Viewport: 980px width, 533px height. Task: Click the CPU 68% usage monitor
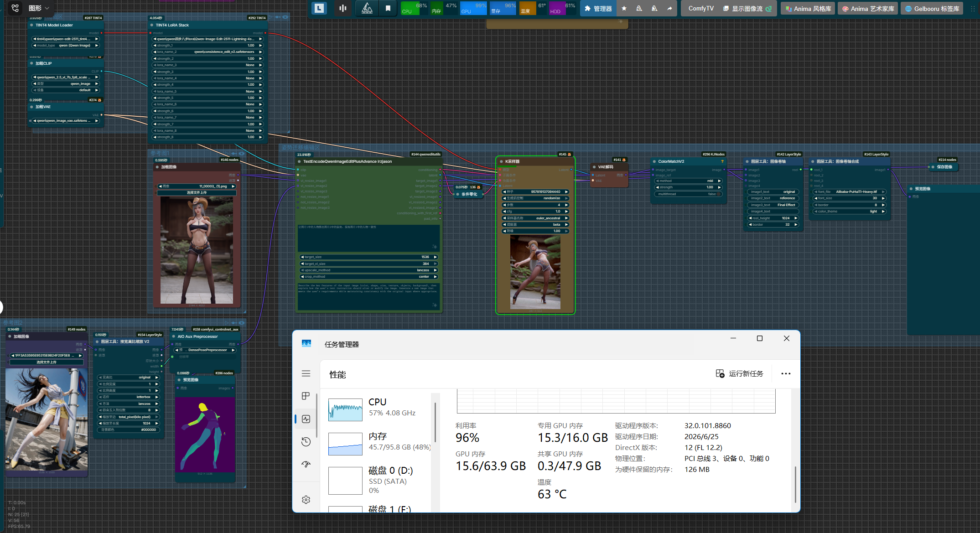point(414,8)
